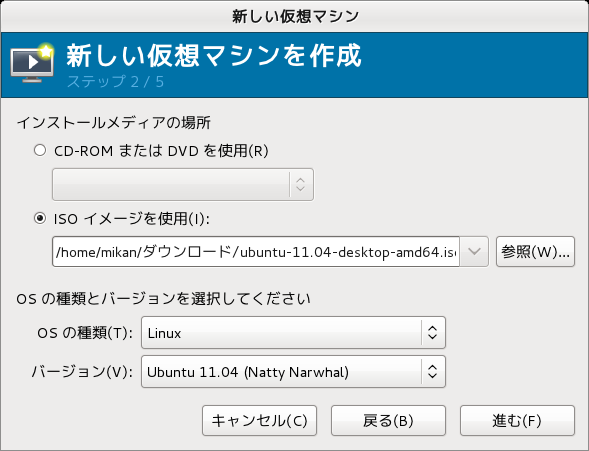Screen dimensions: 589x451
Task: Click the OS の種類(T) label
Action: [x=85, y=333]
